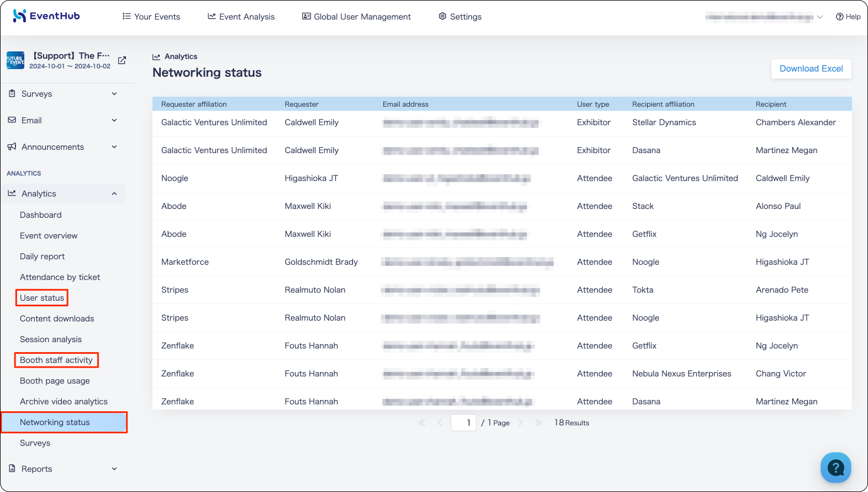Viewport: 868px width, 492px height.
Task: Open Archive video analytics
Action: click(64, 401)
